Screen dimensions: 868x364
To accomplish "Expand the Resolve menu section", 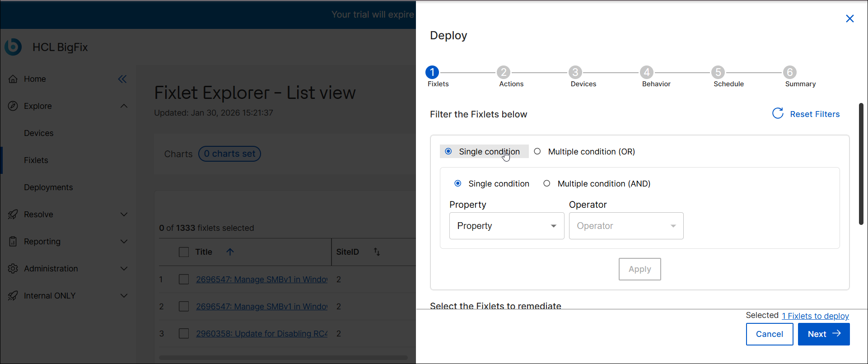I will tap(124, 215).
